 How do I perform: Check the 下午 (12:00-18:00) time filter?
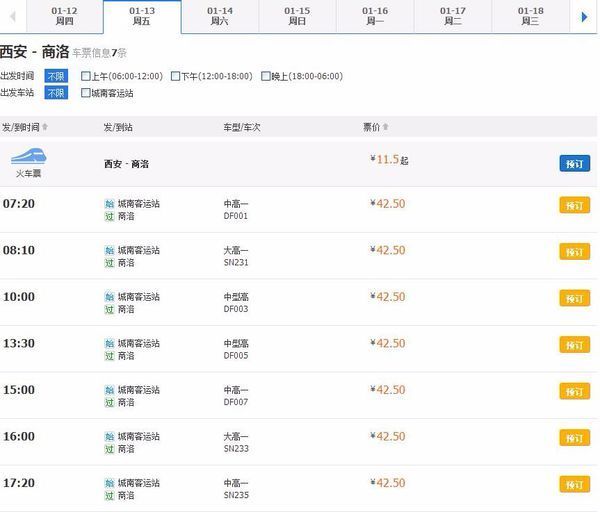(175, 76)
